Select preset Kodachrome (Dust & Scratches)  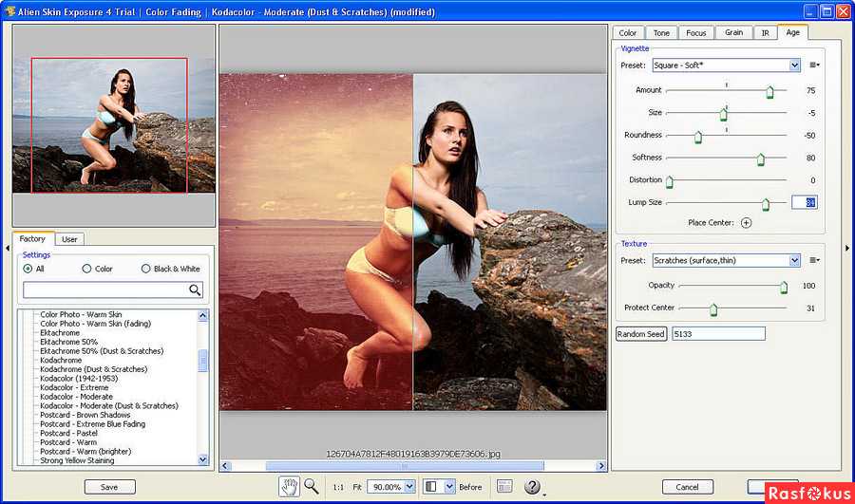[93, 369]
